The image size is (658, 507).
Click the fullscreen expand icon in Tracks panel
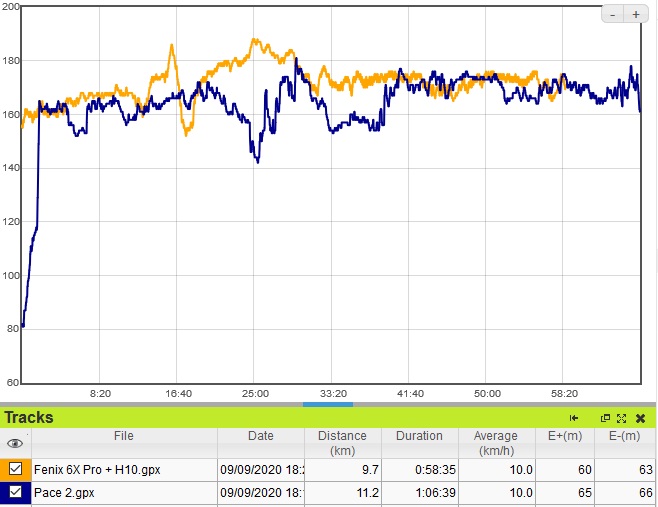pyautogui.click(x=621, y=418)
